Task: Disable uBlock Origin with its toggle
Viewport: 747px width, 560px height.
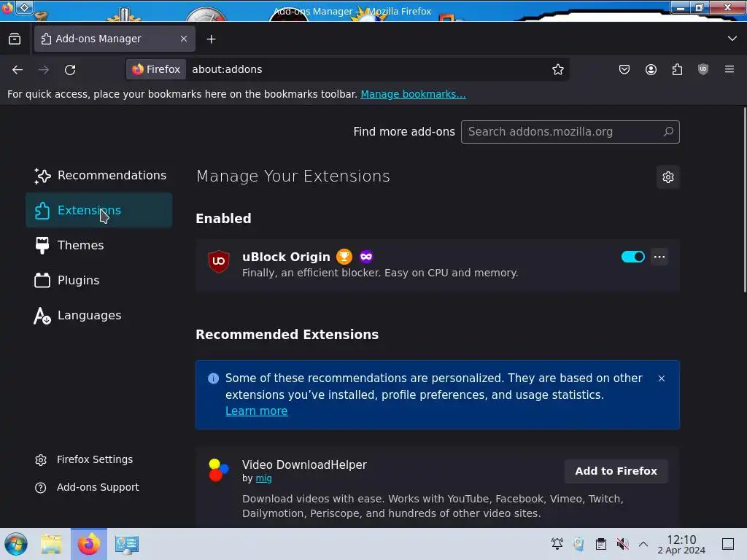Action: [x=632, y=257]
